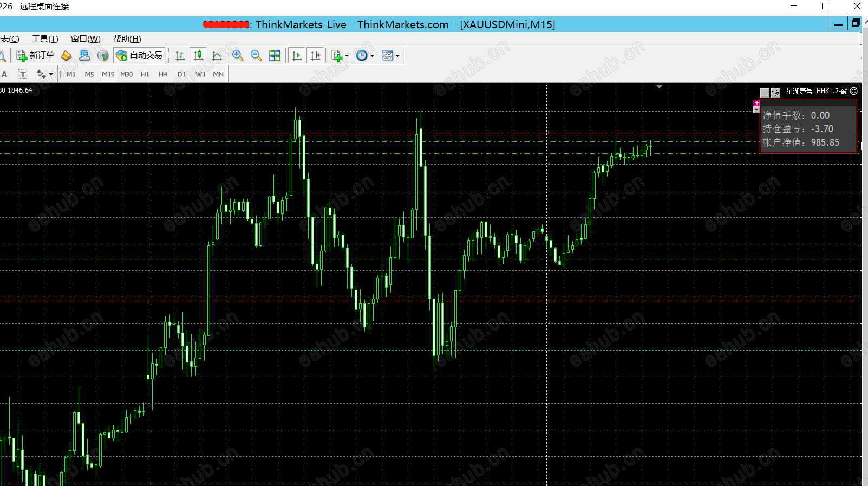
Task: Collapse the EA info panel with the grey '-' button beside 移
Action: coord(764,93)
